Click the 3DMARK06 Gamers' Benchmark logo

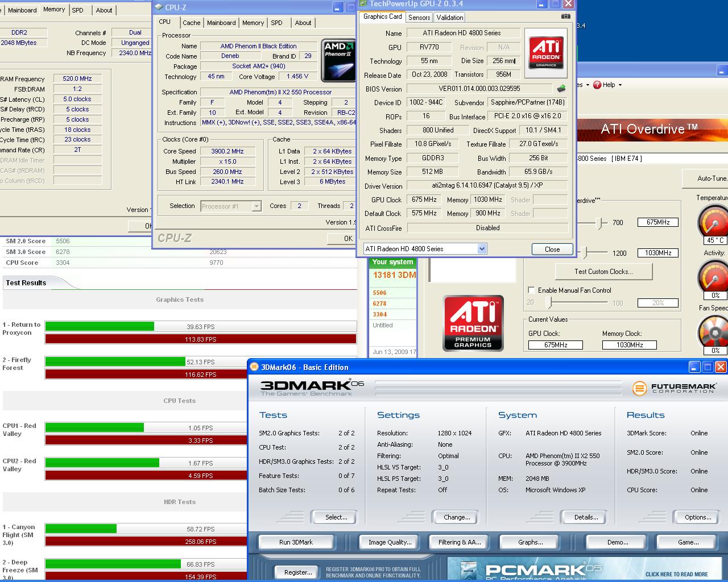click(x=312, y=388)
